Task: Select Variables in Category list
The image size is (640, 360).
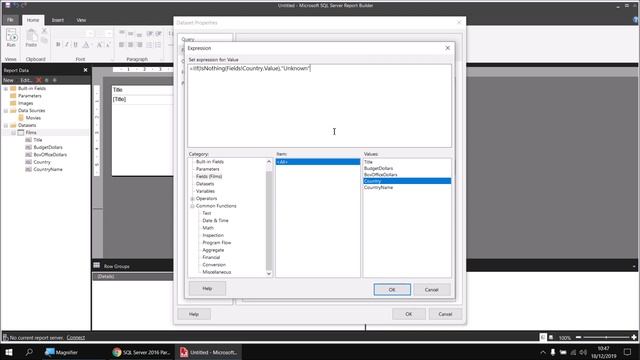Action: 205,191
